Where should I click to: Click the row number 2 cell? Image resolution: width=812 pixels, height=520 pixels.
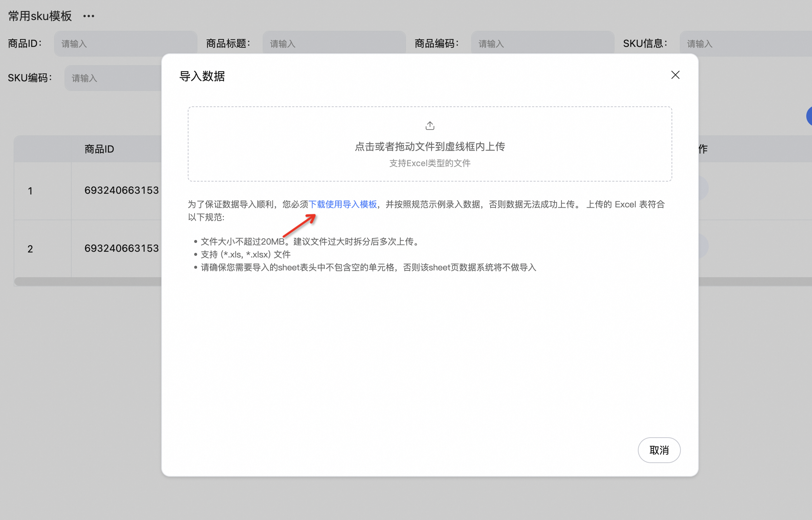click(30, 249)
